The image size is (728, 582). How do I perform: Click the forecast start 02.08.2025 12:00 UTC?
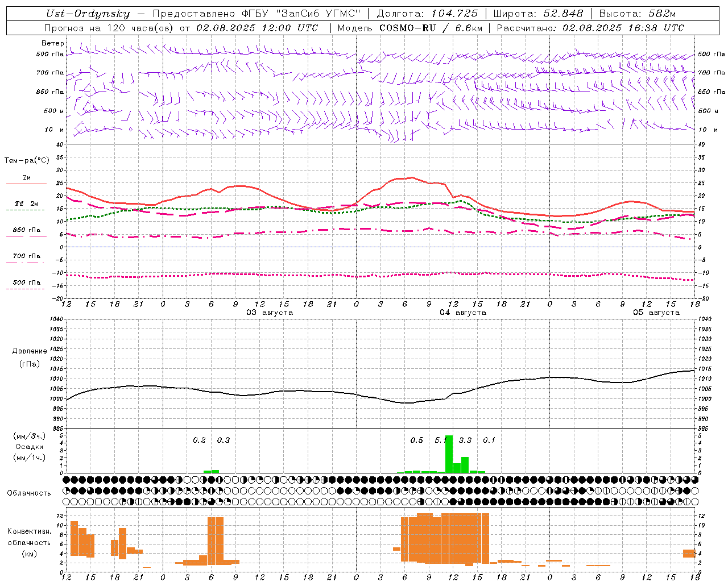click(257, 28)
